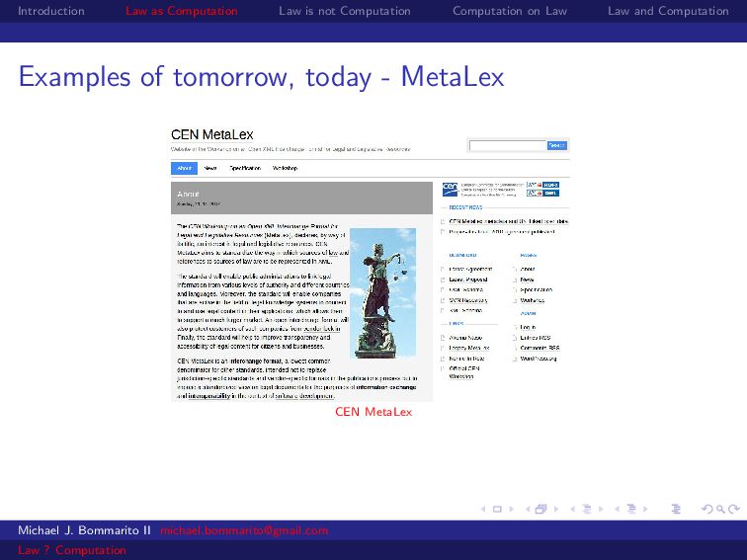This screenshot has width=747, height=560.
Task: Click the Recent News sidebar heading
Action: [465, 207]
